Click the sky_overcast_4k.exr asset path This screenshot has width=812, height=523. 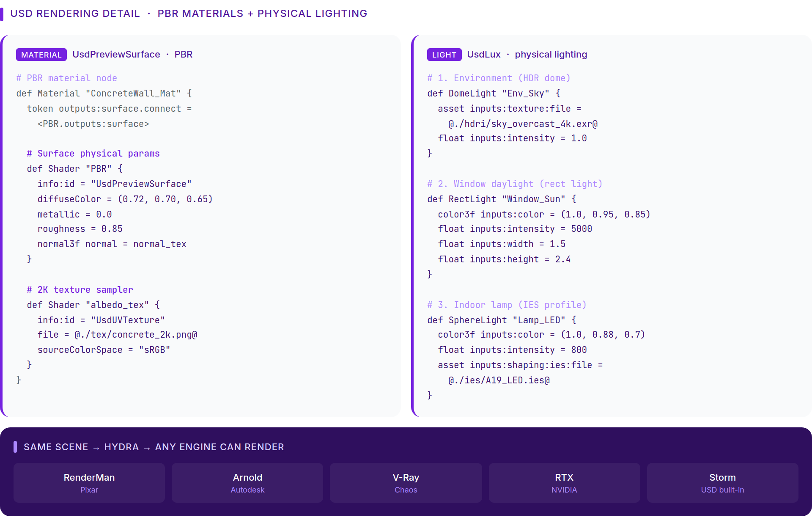click(x=523, y=124)
